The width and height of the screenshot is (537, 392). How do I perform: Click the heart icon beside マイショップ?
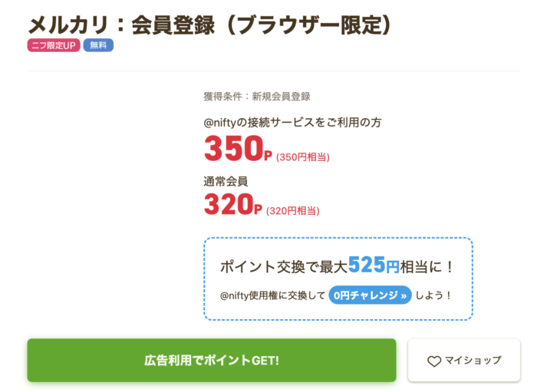[434, 361]
